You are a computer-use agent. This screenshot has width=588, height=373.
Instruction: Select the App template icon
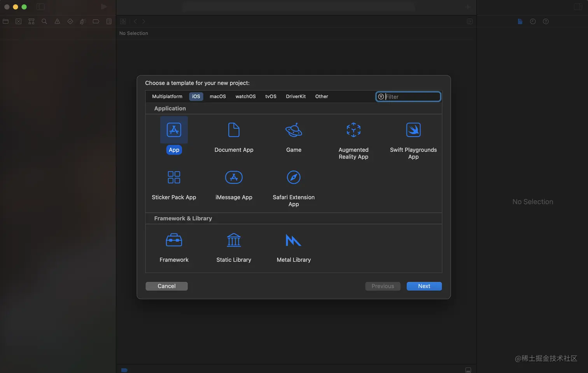point(174,130)
